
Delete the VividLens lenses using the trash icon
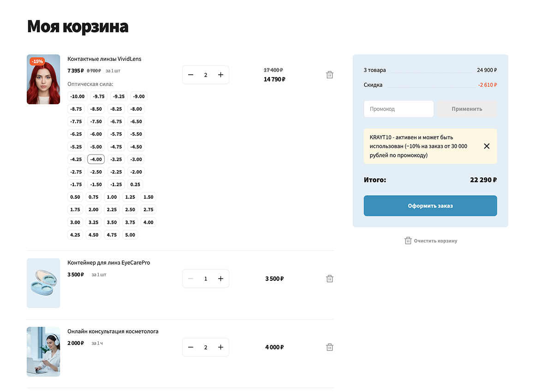tap(329, 74)
